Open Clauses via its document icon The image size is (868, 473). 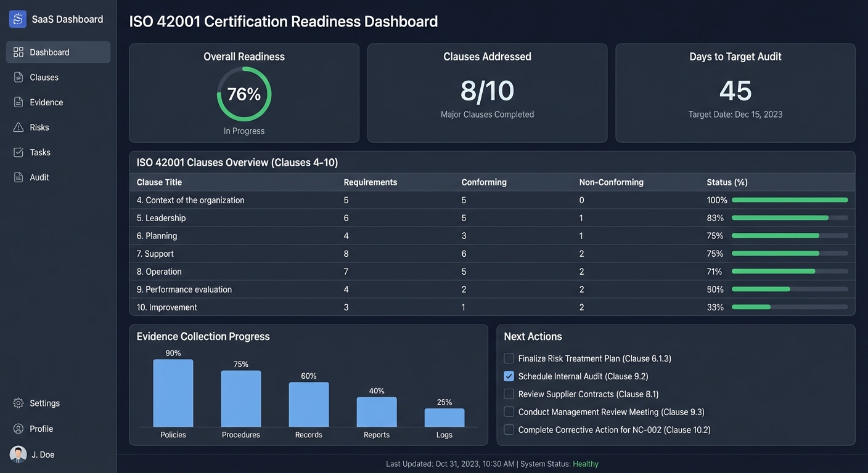(x=17, y=77)
